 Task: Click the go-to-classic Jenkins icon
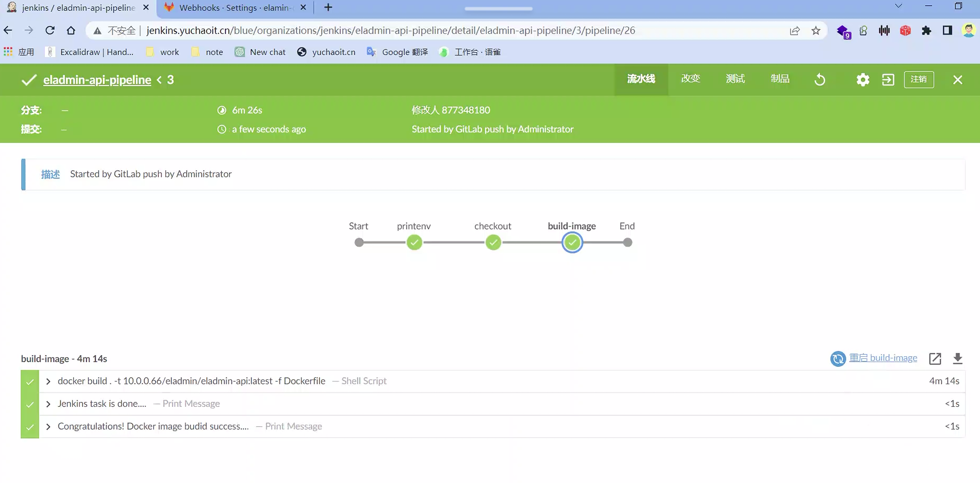pyautogui.click(x=888, y=80)
